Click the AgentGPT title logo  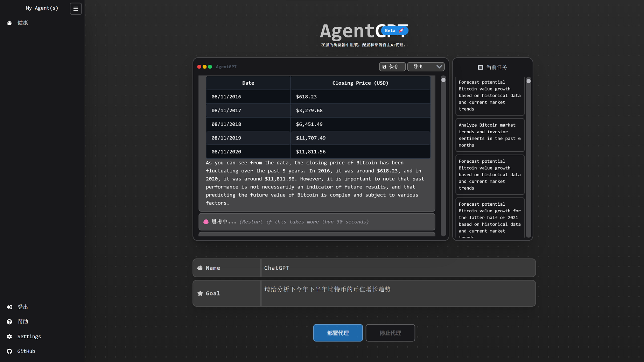(364, 31)
